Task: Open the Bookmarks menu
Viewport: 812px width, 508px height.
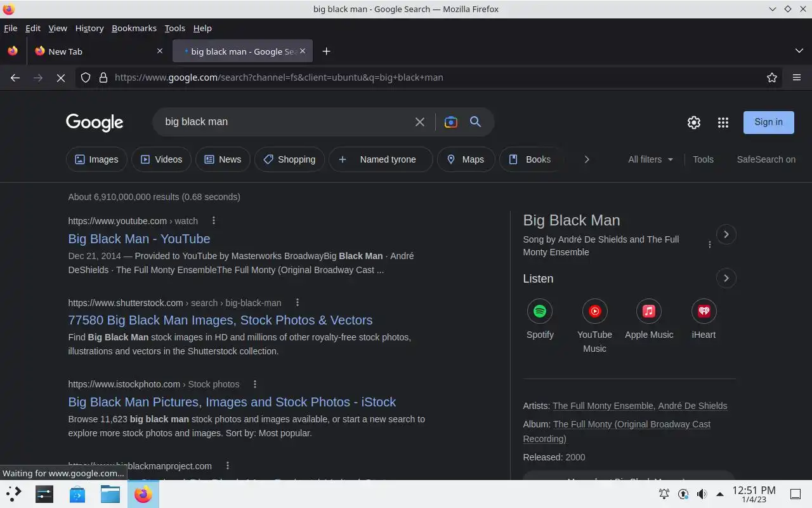Action: 134,28
